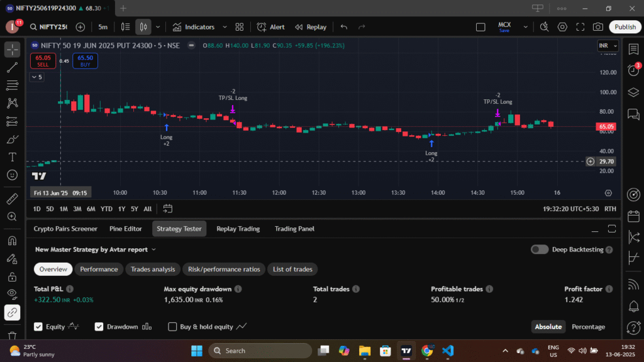Enter fullscreen mode

click(580, 27)
